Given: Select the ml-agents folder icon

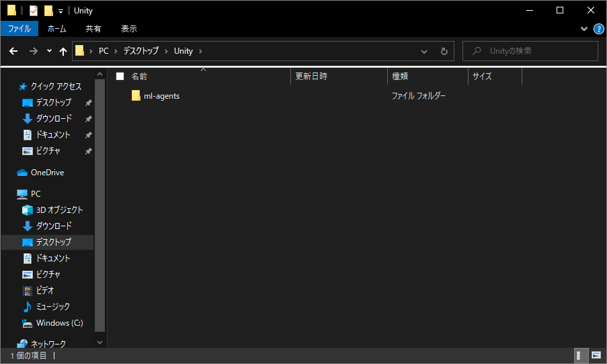Looking at the screenshot, I should tap(136, 95).
